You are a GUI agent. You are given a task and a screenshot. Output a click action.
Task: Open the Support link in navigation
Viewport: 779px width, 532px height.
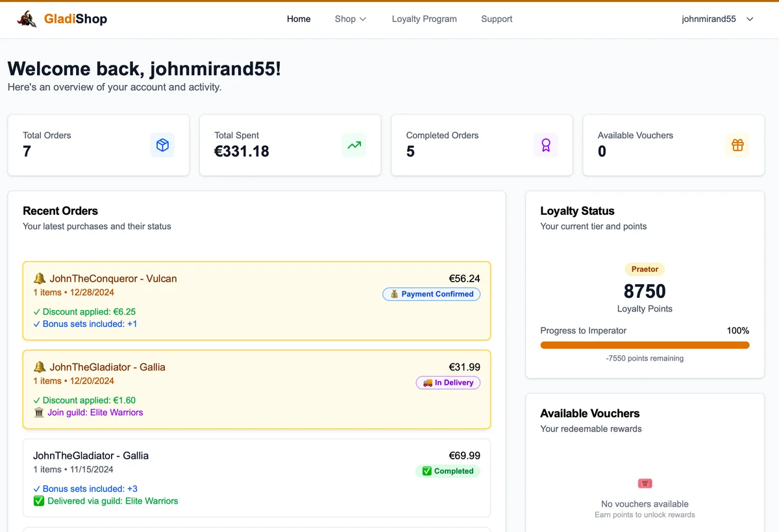coord(497,19)
